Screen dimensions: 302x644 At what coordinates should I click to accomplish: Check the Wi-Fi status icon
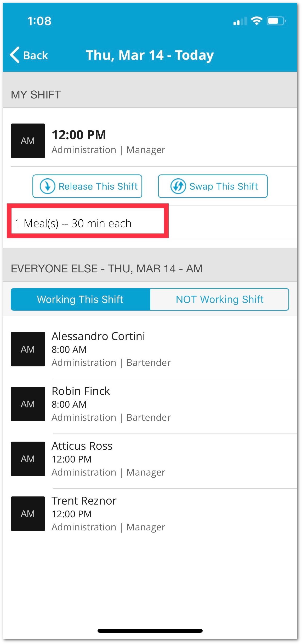[257, 21]
